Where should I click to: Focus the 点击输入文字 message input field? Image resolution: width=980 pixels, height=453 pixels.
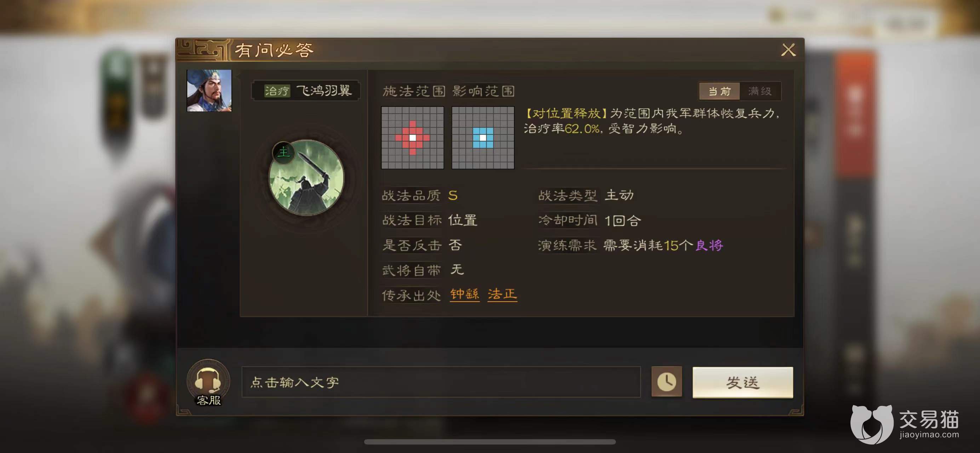[441, 382]
